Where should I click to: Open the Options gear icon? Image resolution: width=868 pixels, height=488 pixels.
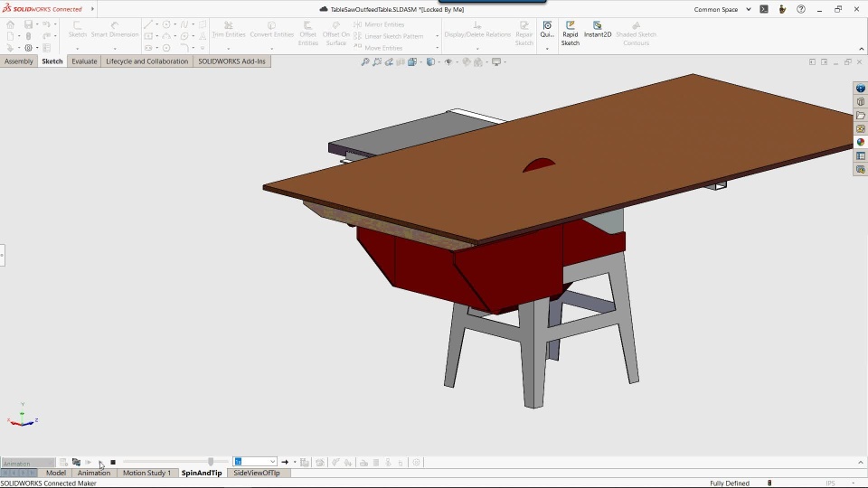[x=28, y=48]
